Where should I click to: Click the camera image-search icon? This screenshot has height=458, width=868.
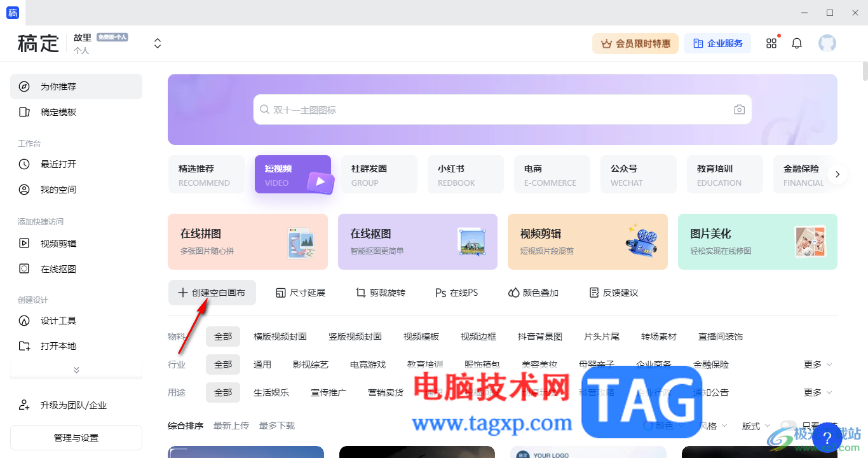click(739, 110)
